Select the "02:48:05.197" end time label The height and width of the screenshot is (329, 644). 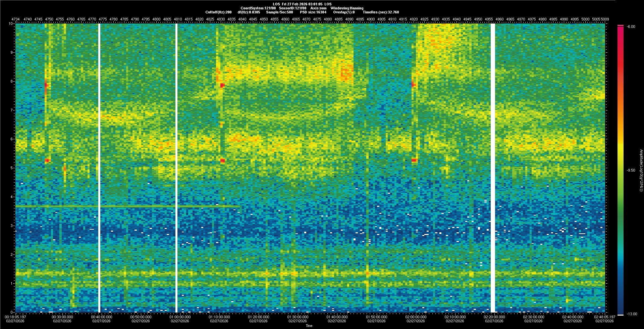point(604,317)
